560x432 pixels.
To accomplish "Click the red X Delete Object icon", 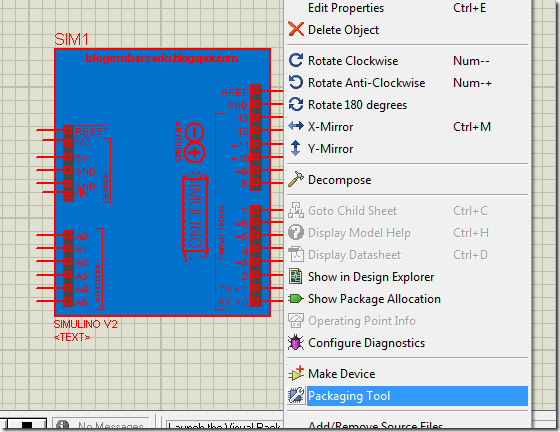I will click(296, 29).
